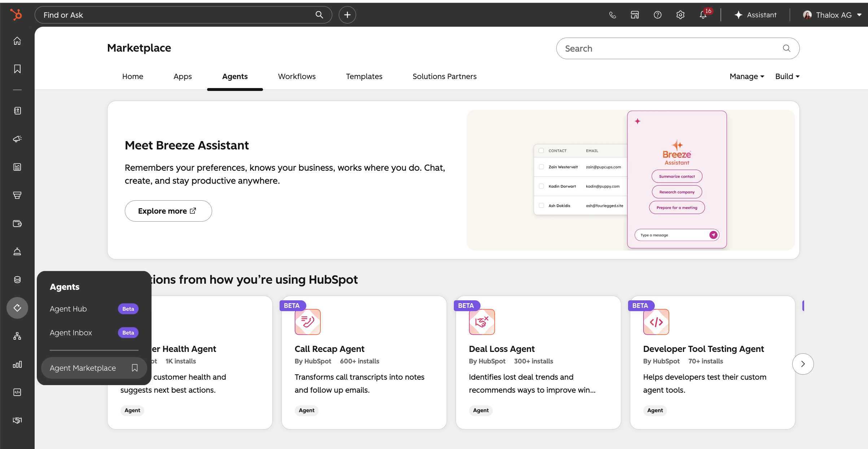
Task: Open the Developer Tool Testing Agent title link
Action: pos(703,349)
